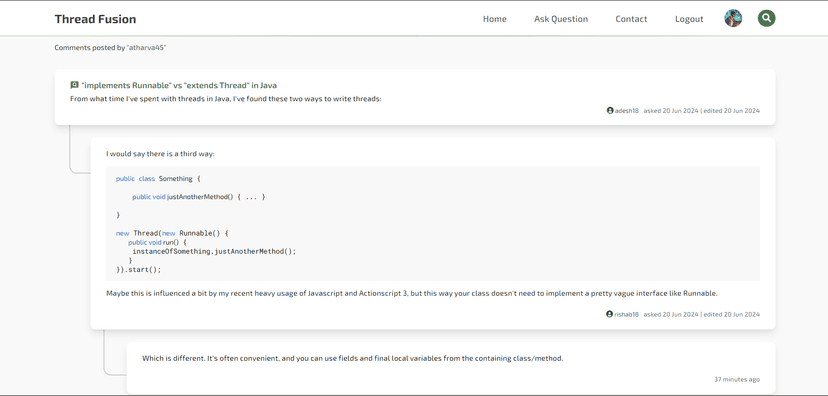This screenshot has width=828, height=396.
Task: Open the Ask Question page
Action: click(561, 19)
